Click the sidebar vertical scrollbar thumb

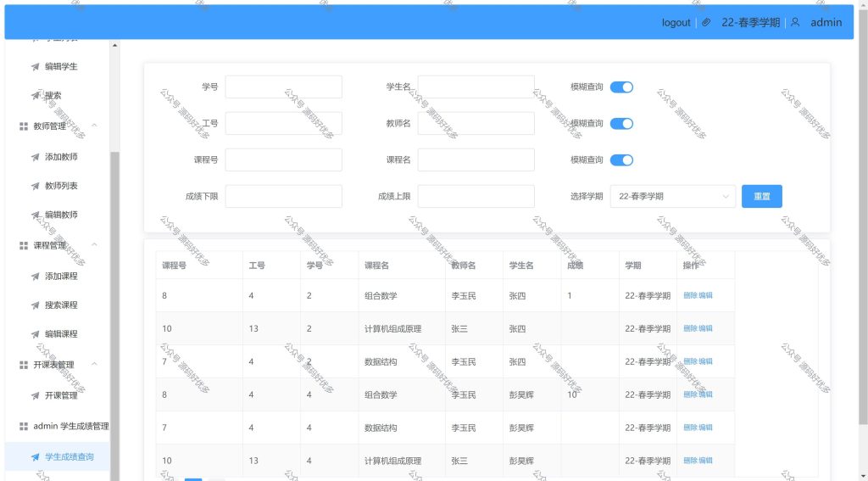point(114,316)
